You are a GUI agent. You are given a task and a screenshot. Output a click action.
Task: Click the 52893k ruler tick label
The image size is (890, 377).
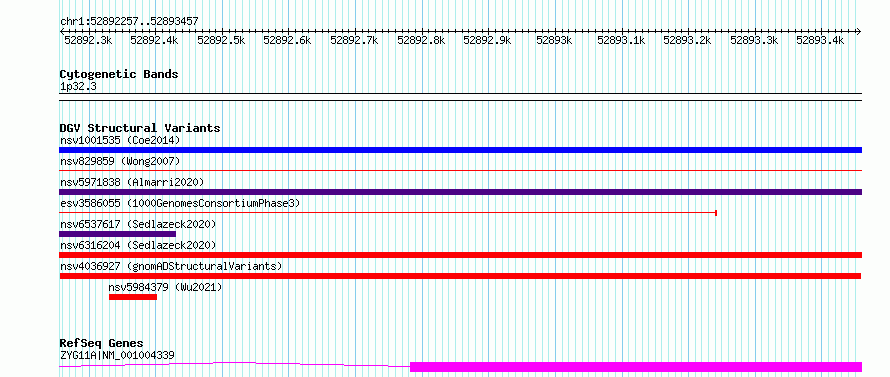click(554, 40)
